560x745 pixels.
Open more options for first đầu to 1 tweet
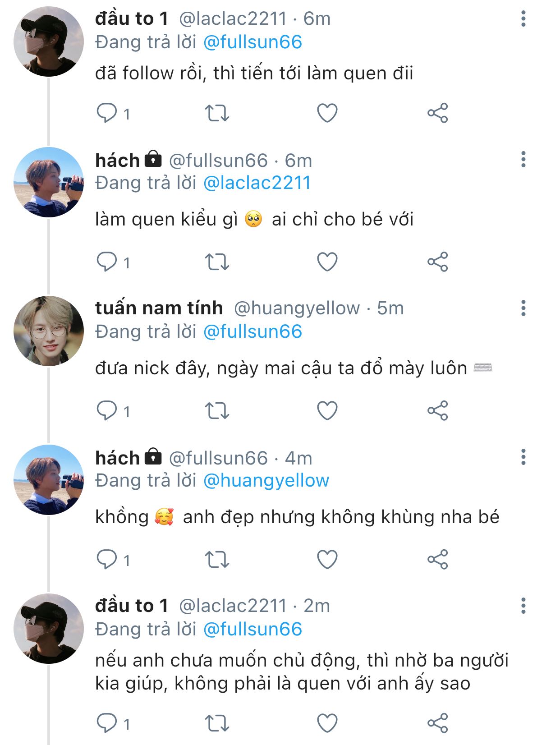523,19
